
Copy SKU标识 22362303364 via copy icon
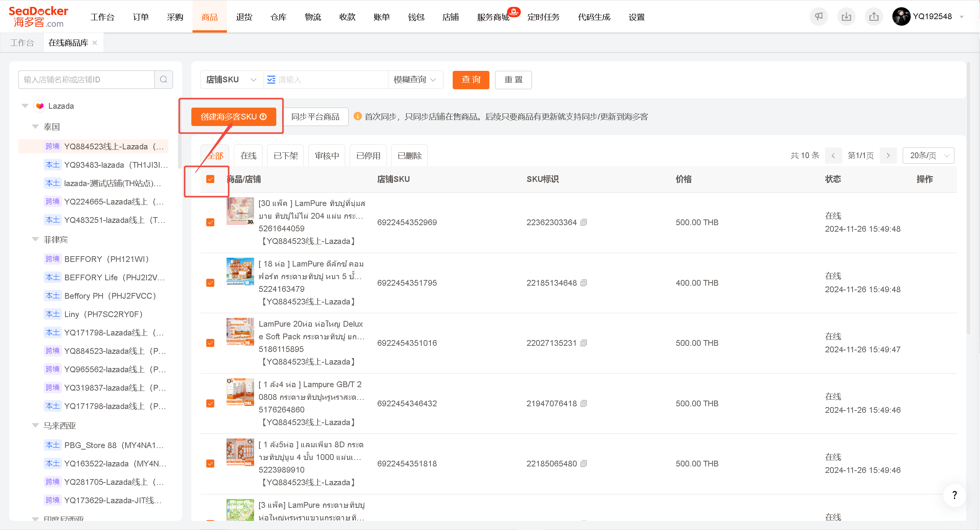pyautogui.click(x=584, y=222)
